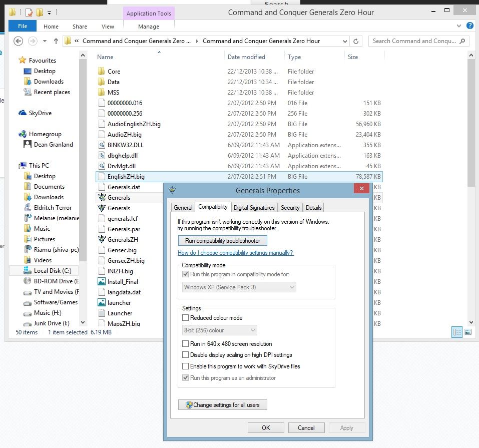Open the Customize Quick Access Toolbar dropdown
The image size is (479, 448).
pos(50,13)
